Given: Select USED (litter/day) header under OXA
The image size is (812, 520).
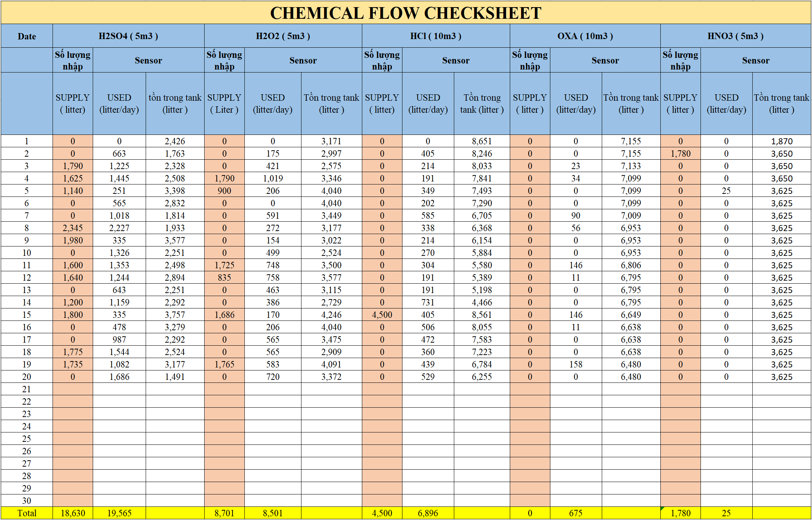Looking at the screenshot, I should tap(576, 103).
